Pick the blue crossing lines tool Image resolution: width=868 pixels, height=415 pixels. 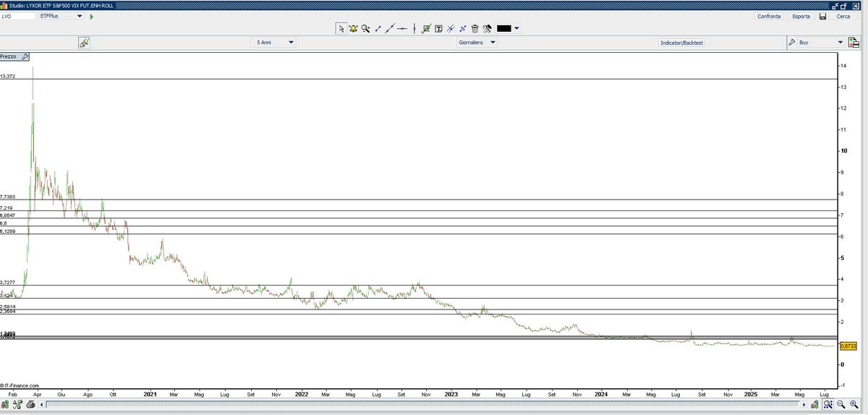coord(462,28)
